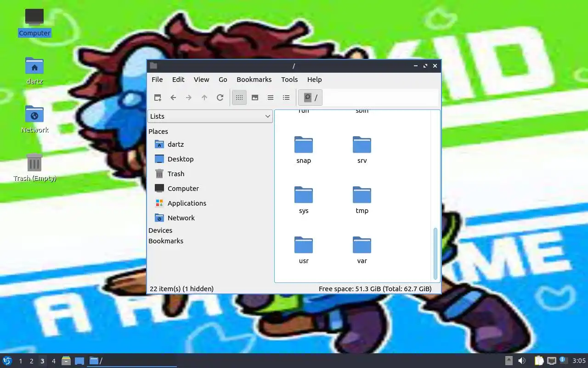The image size is (588, 368).
Task: Switch to compact list view
Action: pos(271,98)
